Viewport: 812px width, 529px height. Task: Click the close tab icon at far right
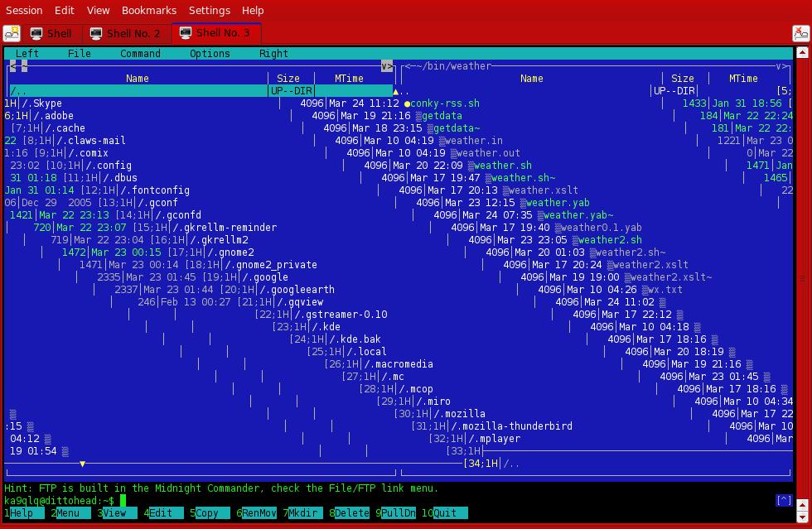coord(800,33)
